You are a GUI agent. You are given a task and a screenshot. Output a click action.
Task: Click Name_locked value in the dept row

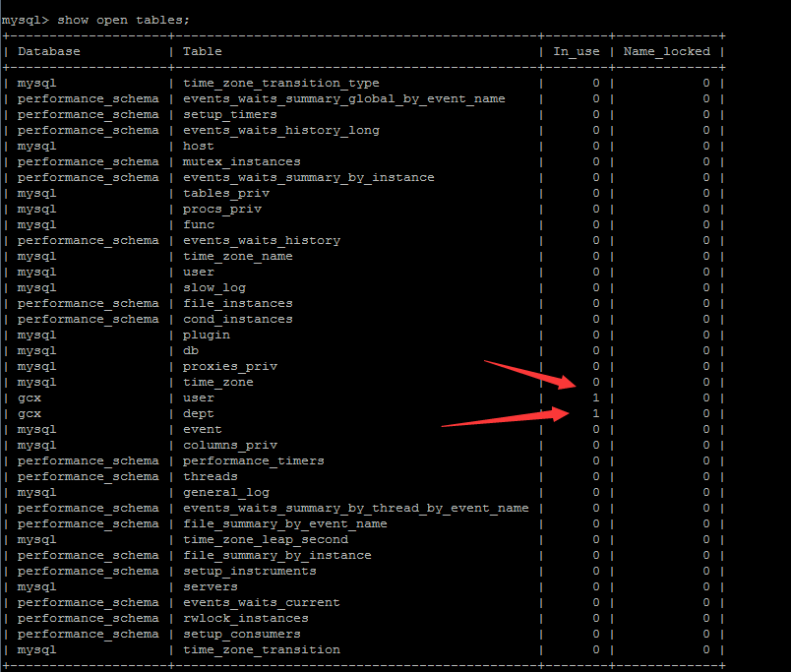[706, 413]
